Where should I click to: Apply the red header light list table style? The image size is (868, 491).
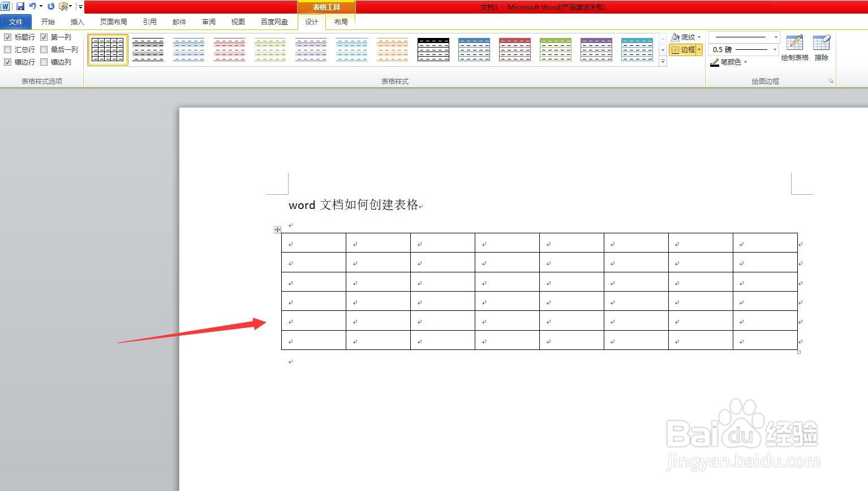(x=515, y=50)
